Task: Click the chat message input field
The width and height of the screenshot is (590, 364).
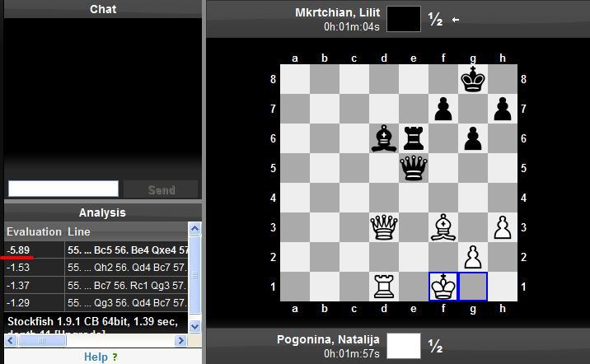Action: point(63,189)
